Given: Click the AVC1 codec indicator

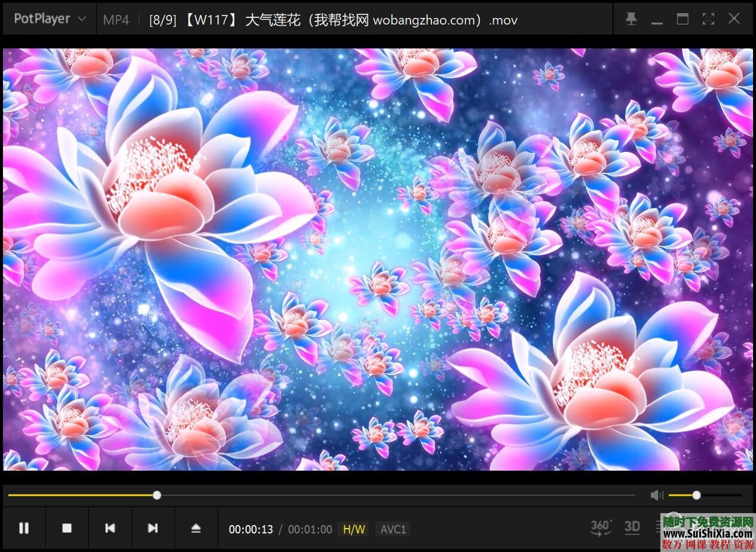Looking at the screenshot, I should click(x=392, y=529).
